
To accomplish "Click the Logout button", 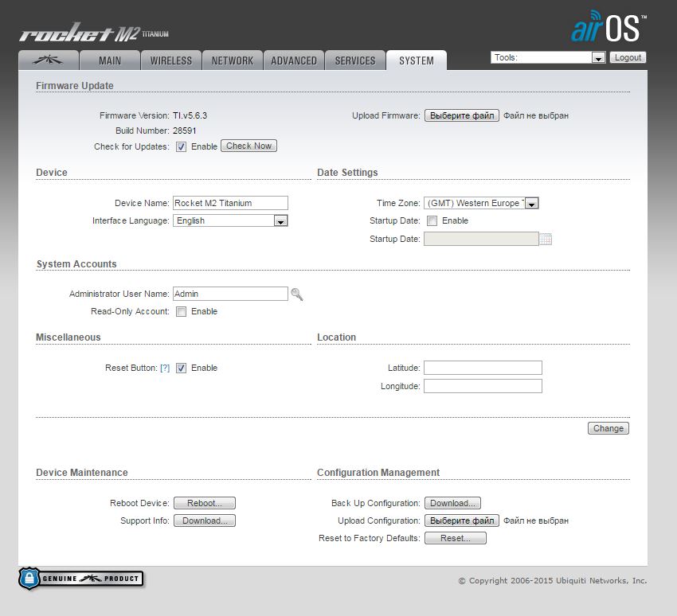I will click(628, 57).
